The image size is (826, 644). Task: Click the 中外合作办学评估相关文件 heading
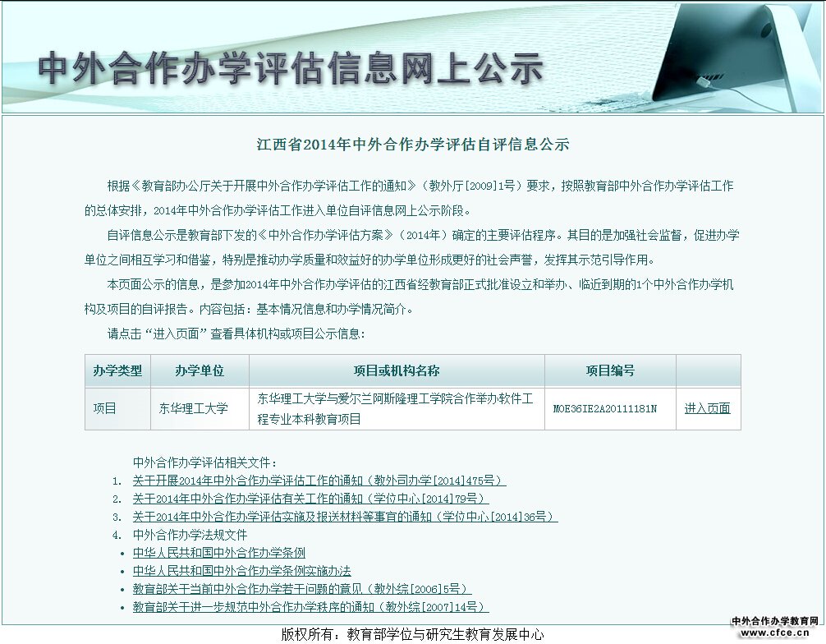[204, 462]
